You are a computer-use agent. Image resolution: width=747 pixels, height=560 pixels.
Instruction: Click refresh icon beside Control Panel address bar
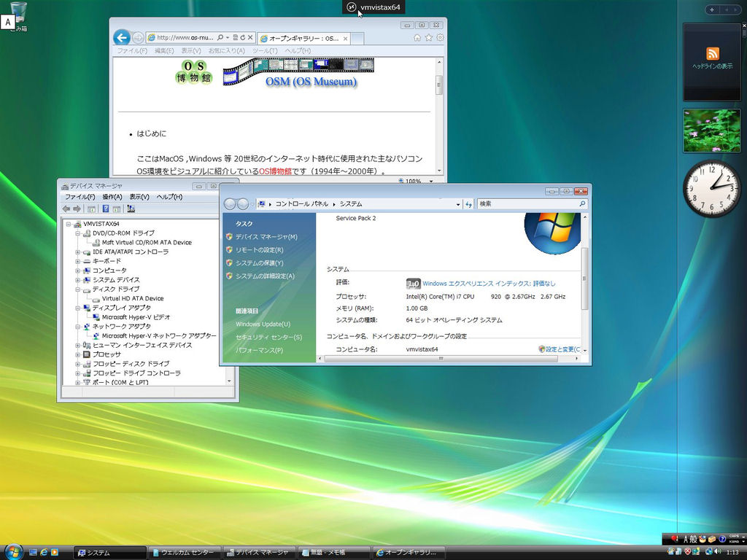point(469,204)
